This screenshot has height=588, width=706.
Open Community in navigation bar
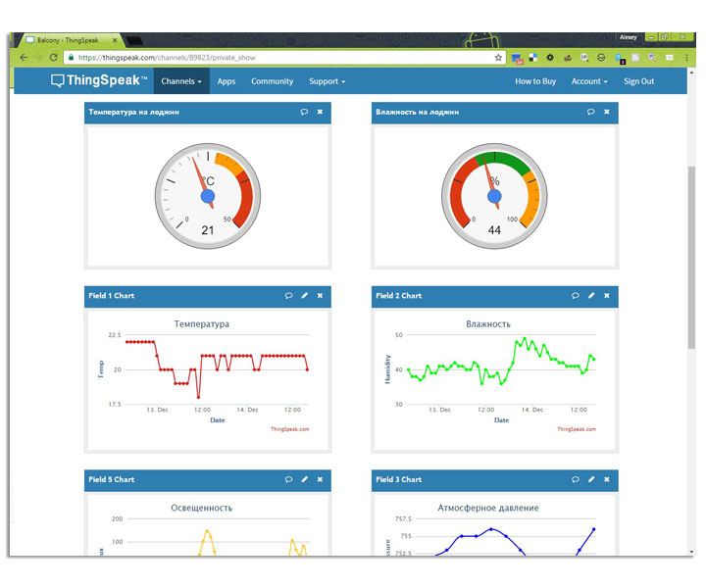(x=272, y=81)
